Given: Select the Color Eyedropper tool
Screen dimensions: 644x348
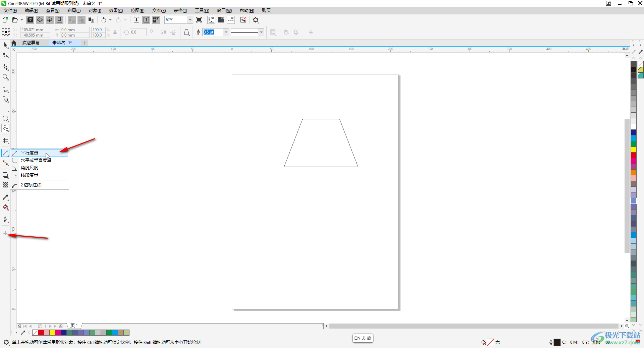Looking at the screenshot, I should (x=5, y=197).
